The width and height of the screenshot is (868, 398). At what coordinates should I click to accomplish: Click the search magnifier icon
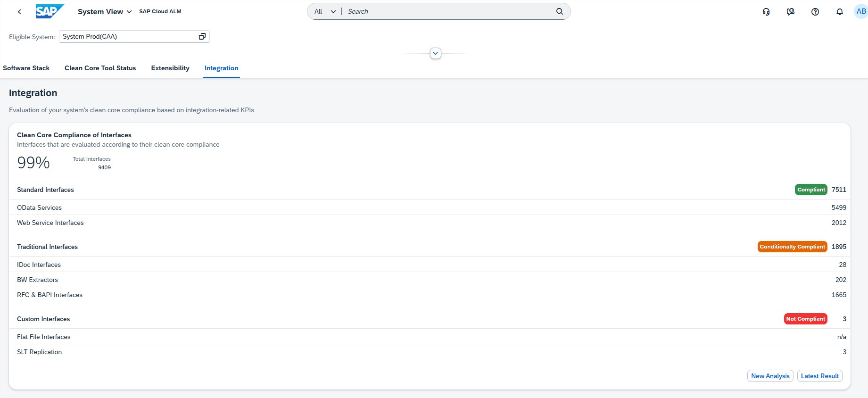[559, 11]
